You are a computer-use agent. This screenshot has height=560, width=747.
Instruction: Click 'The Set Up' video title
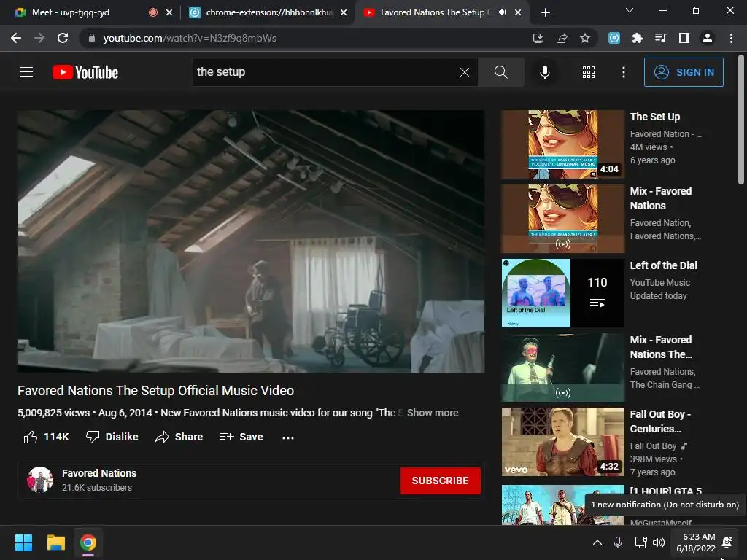tap(654, 117)
